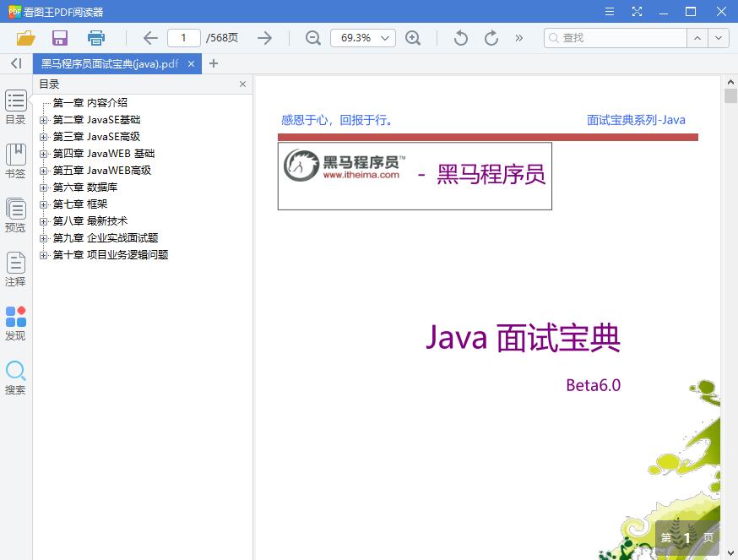The image size is (738, 560).
Task: Expand 第二章 JavaSE基础 node
Action: (x=43, y=120)
